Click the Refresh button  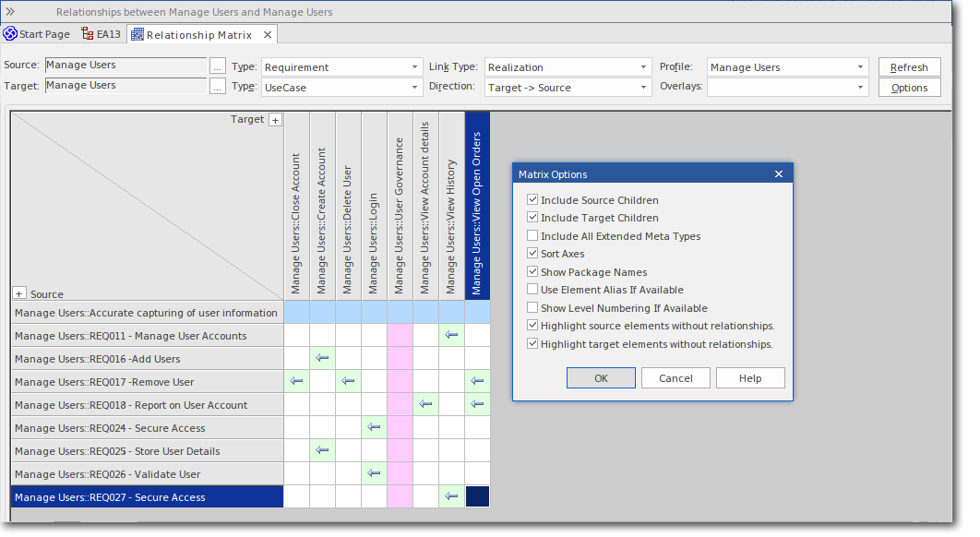[909, 67]
